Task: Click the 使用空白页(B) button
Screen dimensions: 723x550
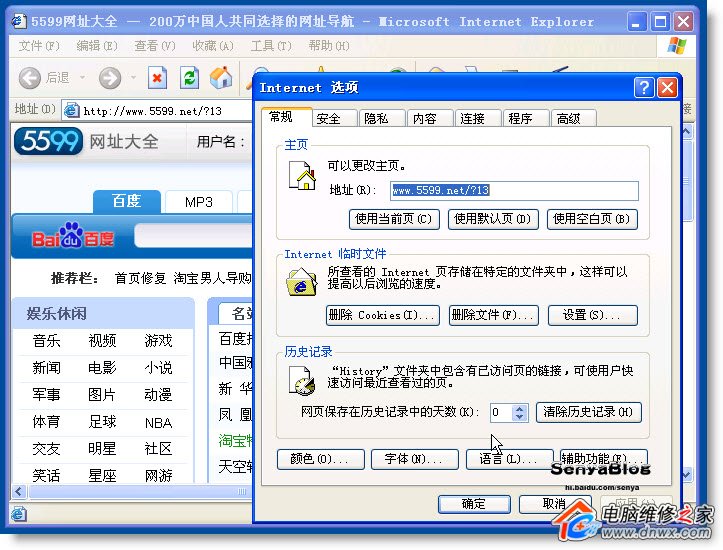Action: (x=593, y=219)
